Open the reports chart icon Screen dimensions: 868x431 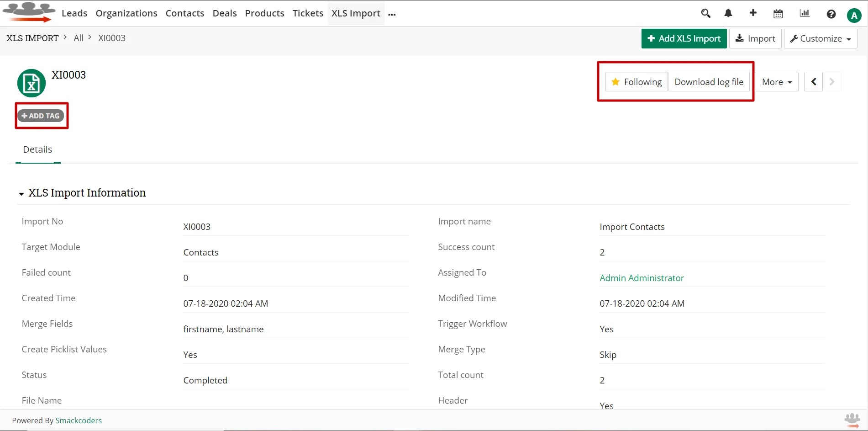click(804, 13)
